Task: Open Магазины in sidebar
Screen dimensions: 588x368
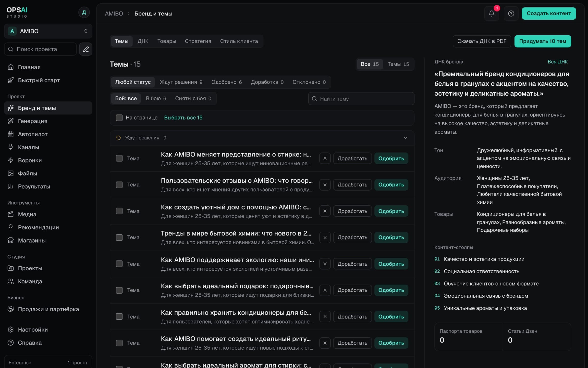Action: click(48, 240)
